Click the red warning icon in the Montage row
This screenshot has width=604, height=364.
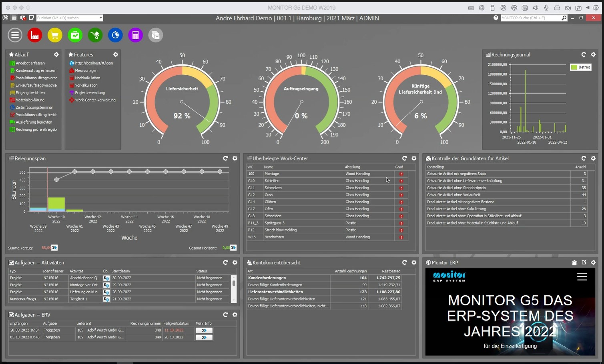(401, 174)
